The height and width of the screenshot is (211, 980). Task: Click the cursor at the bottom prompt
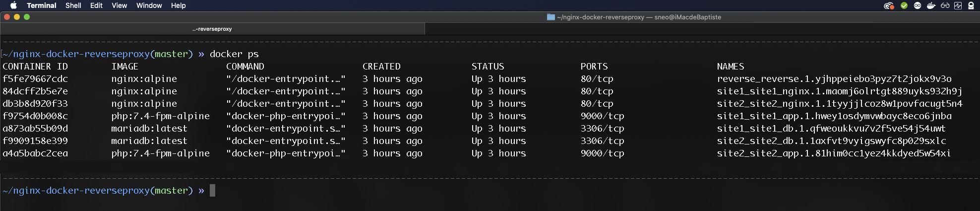[212, 190]
